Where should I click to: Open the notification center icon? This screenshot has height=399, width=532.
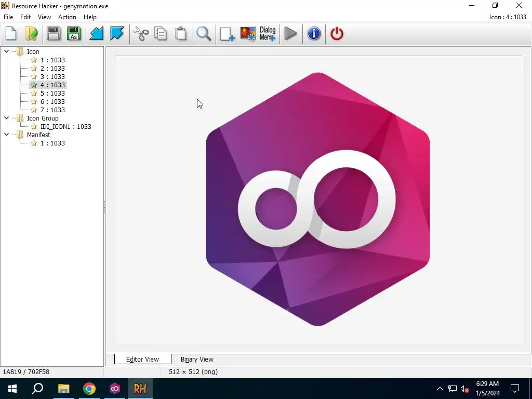(x=515, y=389)
